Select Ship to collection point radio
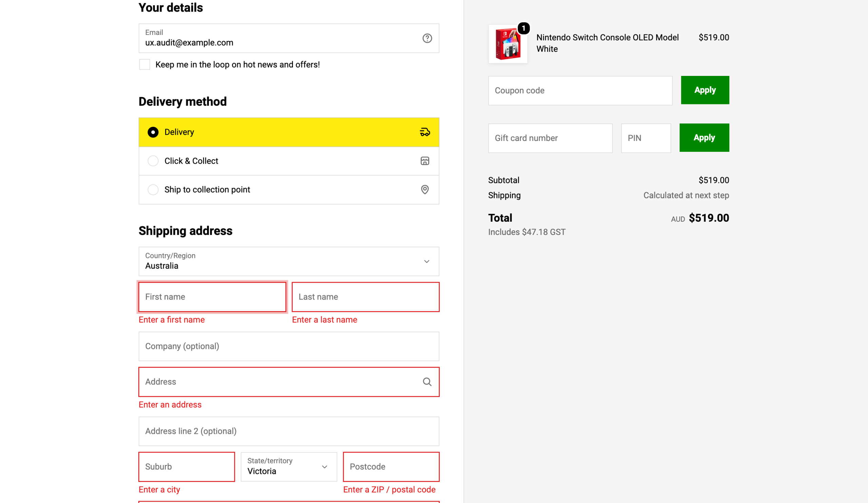The height and width of the screenshot is (503, 868). pyautogui.click(x=153, y=189)
